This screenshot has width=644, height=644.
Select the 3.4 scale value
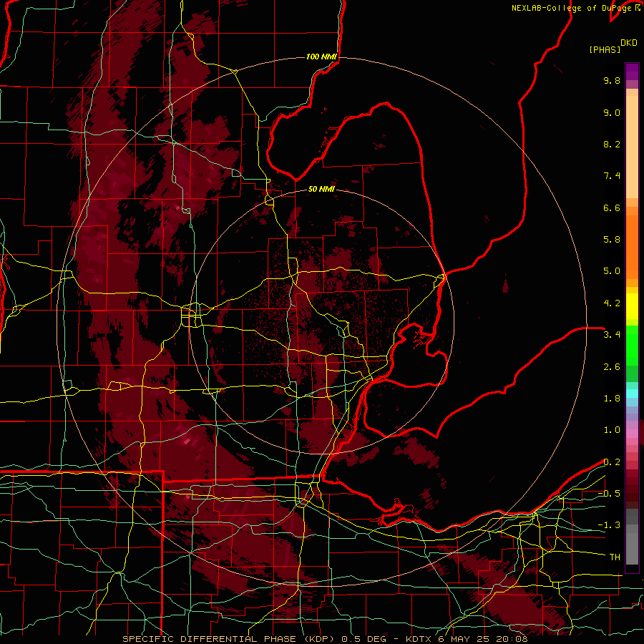click(612, 335)
